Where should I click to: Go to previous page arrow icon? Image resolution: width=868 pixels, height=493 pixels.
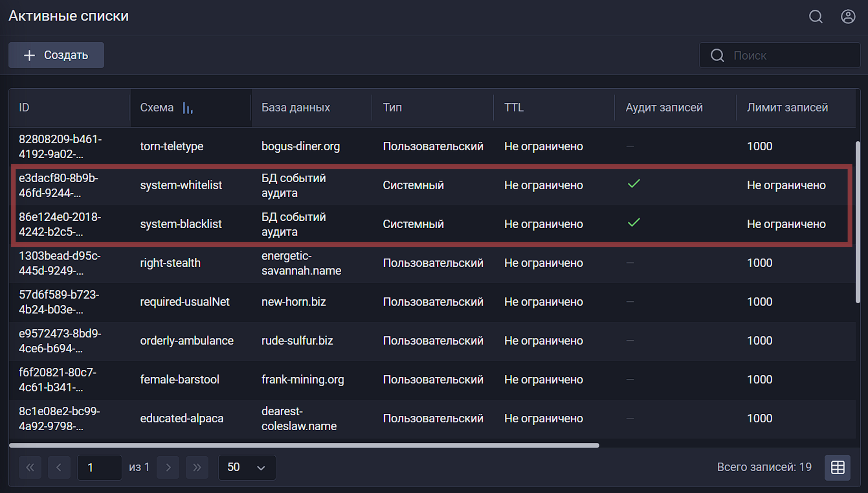(59, 467)
